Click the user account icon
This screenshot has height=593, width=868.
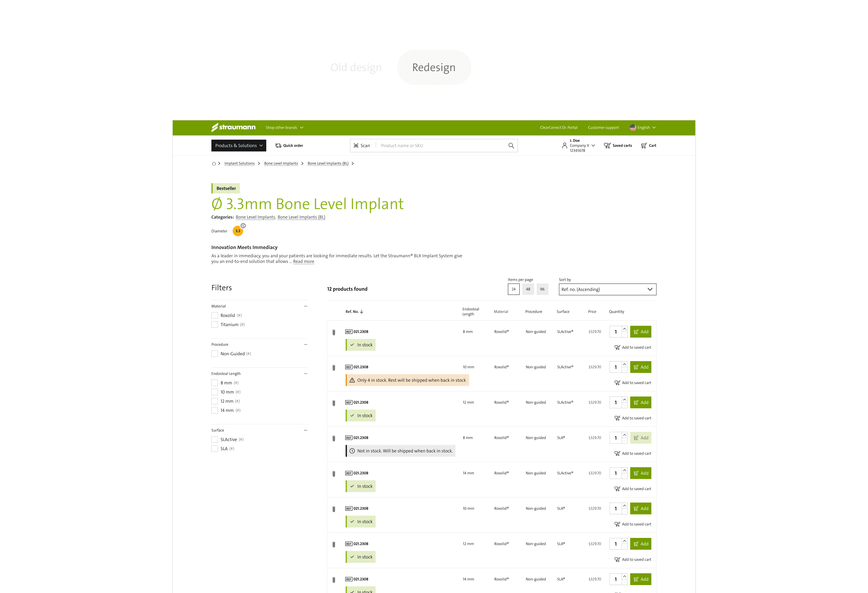pos(564,146)
